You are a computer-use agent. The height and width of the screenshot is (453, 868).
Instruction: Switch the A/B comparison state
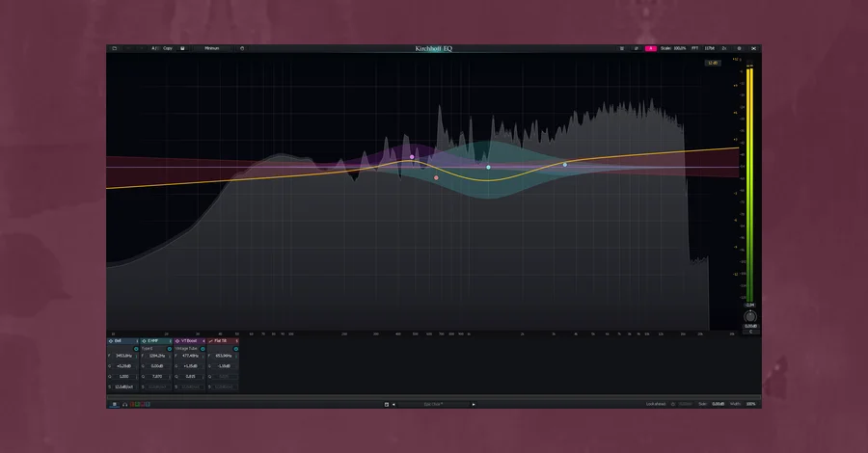[154, 48]
